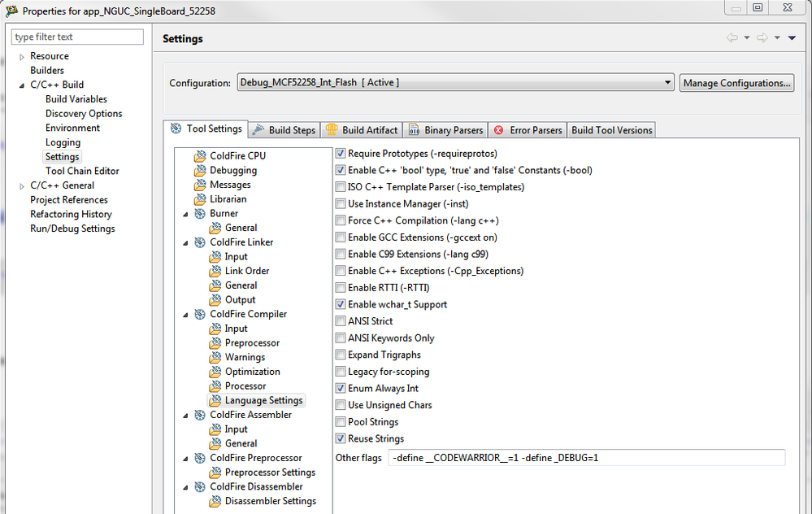Click the back navigation arrow icon

(x=732, y=38)
